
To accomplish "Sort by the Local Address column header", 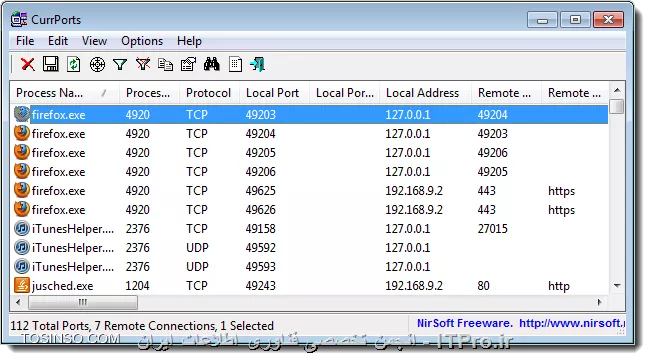I will (x=425, y=93).
